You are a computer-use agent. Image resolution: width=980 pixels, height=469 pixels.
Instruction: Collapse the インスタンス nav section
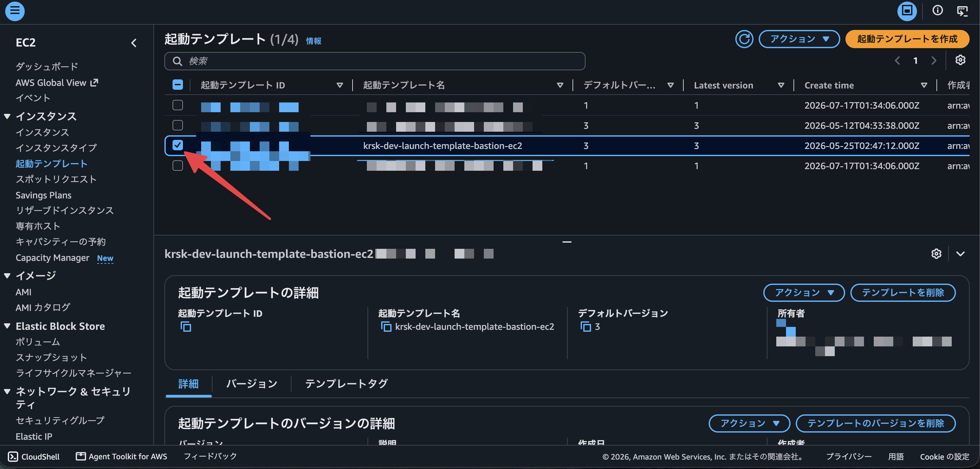point(7,116)
